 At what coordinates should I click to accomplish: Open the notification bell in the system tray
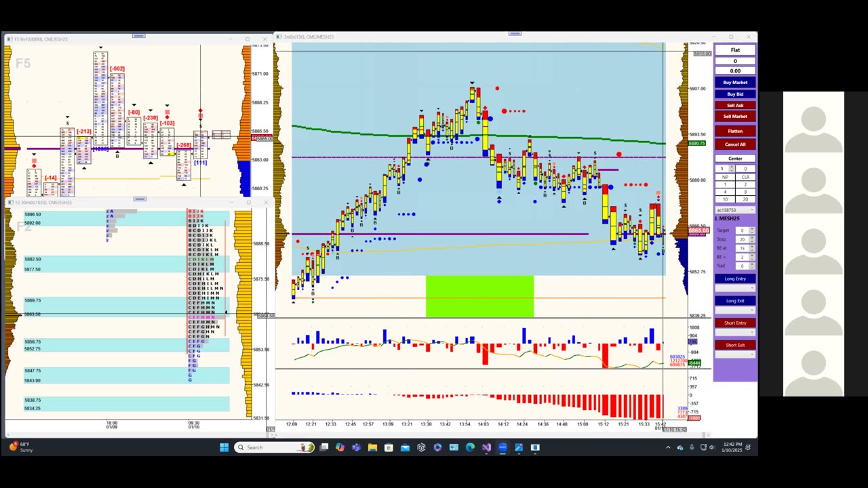(748, 447)
